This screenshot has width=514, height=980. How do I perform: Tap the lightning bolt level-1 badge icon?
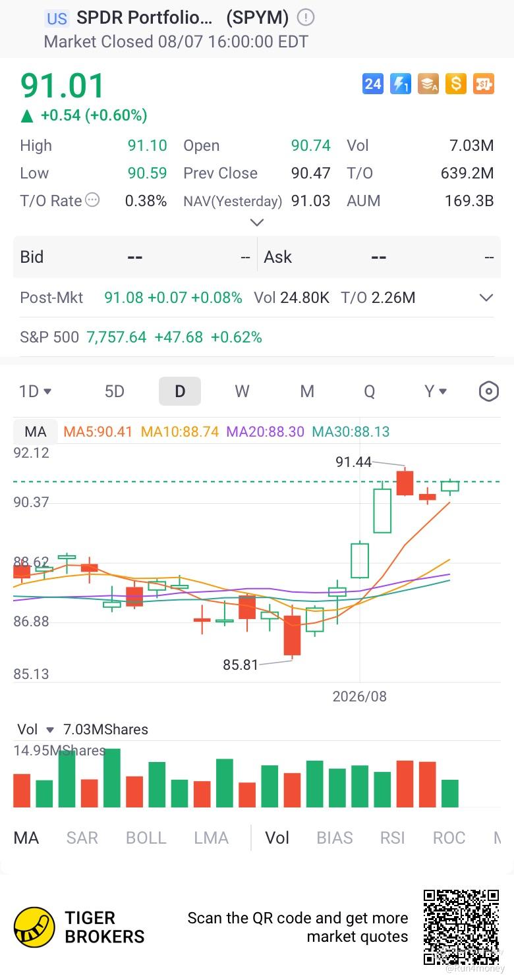click(x=401, y=84)
